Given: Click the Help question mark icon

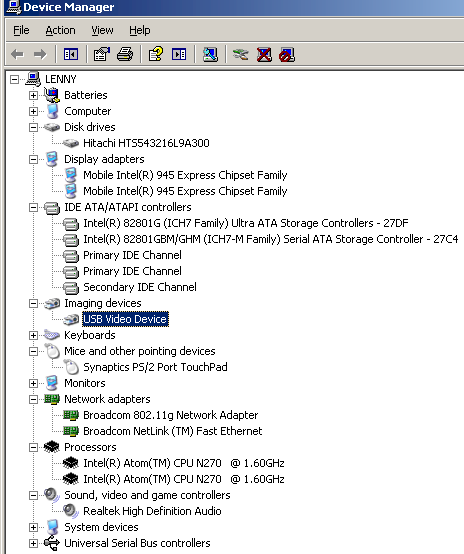Looking at the screenshot, I should tap(156, 54).
